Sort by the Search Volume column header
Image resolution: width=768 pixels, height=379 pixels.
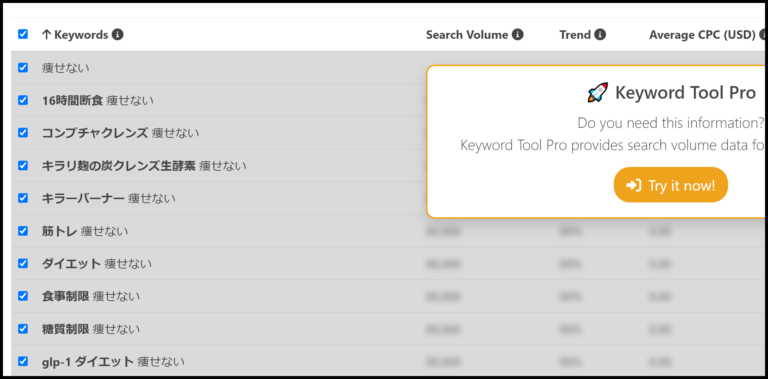[x=467, y=35]
